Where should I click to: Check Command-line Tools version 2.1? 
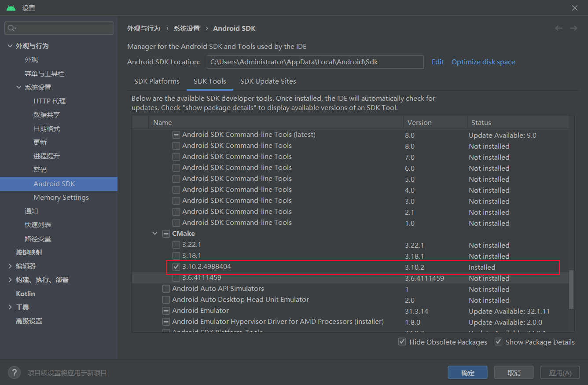point(176,212)
